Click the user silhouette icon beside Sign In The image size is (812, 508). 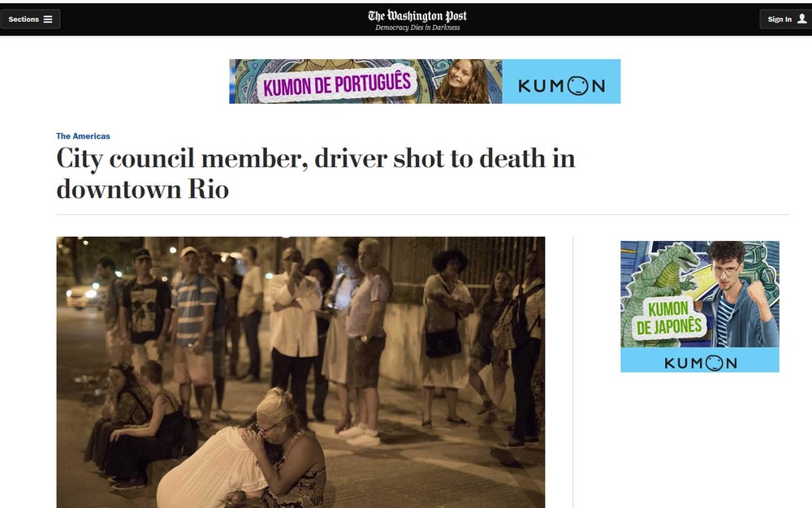[x=801, y=19]
